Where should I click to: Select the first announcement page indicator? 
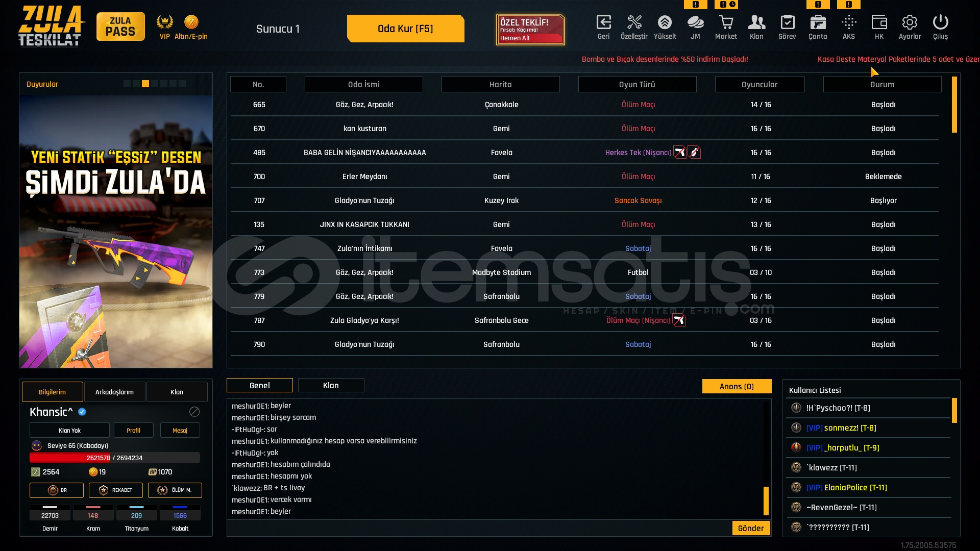point(127,84)
